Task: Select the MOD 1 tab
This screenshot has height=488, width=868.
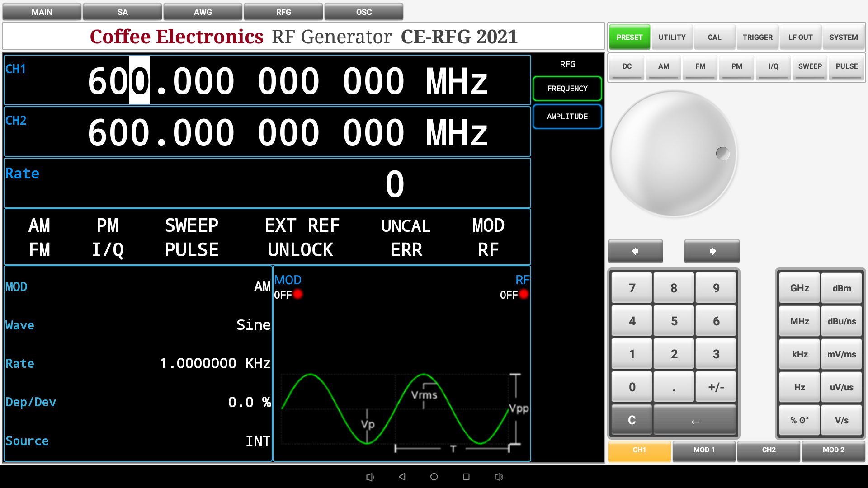Action: pyautogui.click(x=704, y=451)
